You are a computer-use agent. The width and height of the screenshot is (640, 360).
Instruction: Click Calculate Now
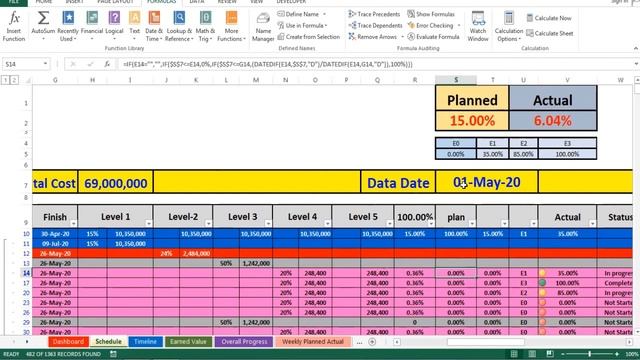coord(549,18)
